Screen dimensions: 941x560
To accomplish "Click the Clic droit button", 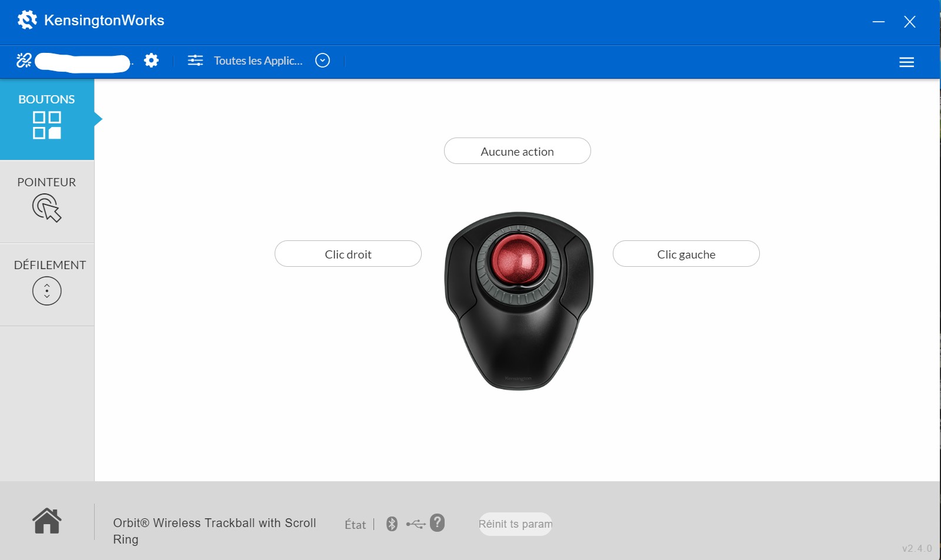I will 348,254.
